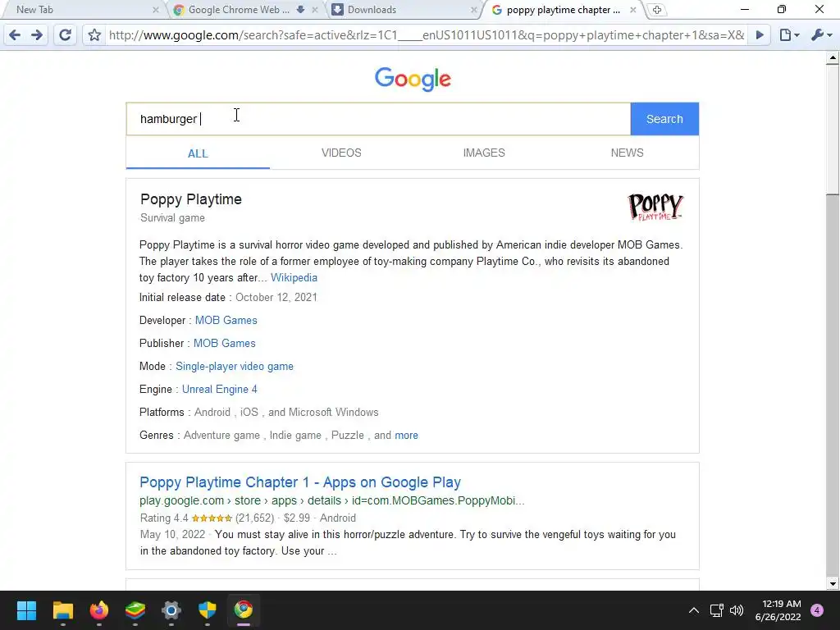840x630 pixels.
Task: Click the Platforms Android text
Action: (258, 413)
